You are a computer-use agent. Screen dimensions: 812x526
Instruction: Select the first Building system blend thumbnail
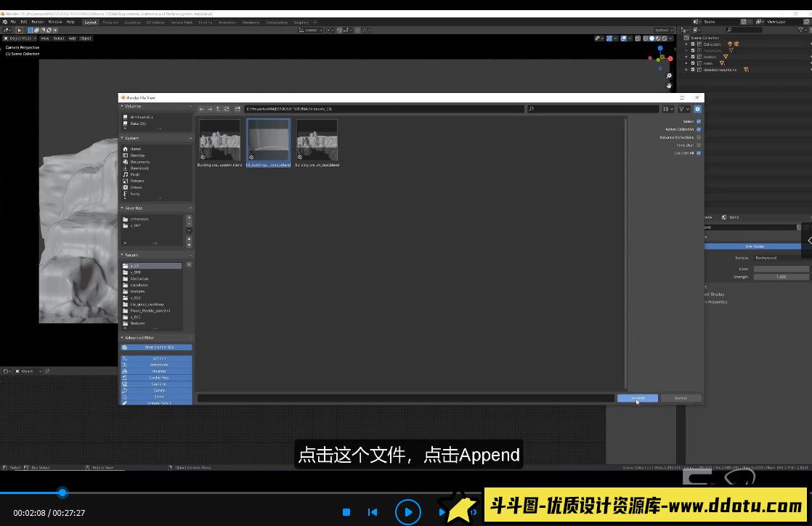[x=219, y=143]
